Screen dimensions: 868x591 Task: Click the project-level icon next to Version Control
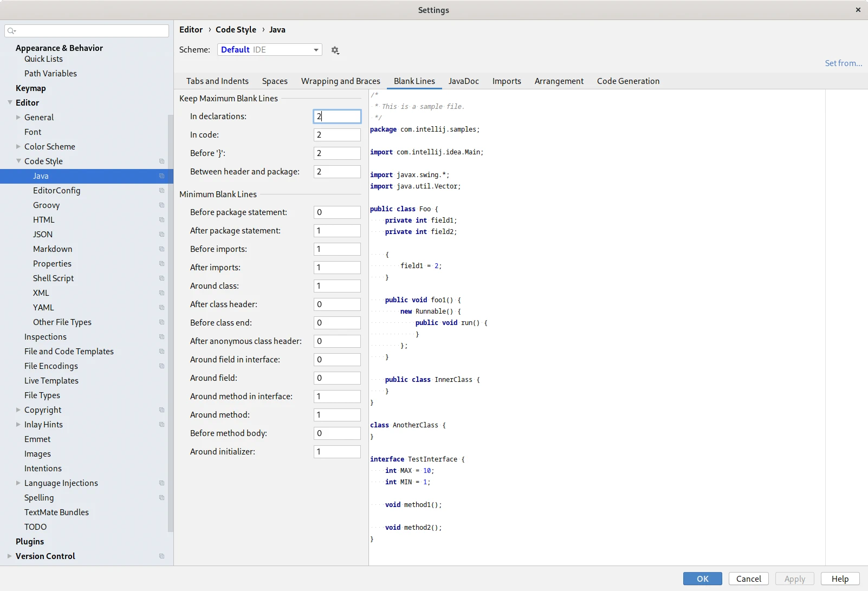pyautogui.click(x=161, y=556)
